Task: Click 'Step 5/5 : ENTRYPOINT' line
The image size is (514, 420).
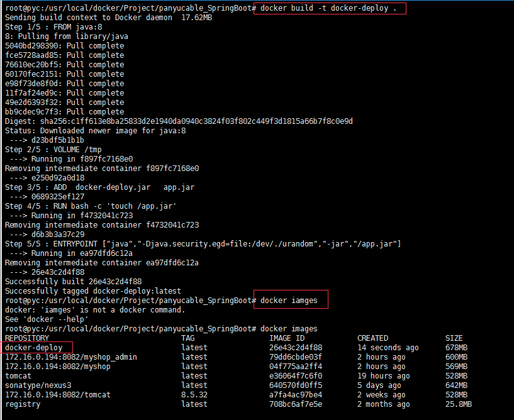Action: (203, 244)
